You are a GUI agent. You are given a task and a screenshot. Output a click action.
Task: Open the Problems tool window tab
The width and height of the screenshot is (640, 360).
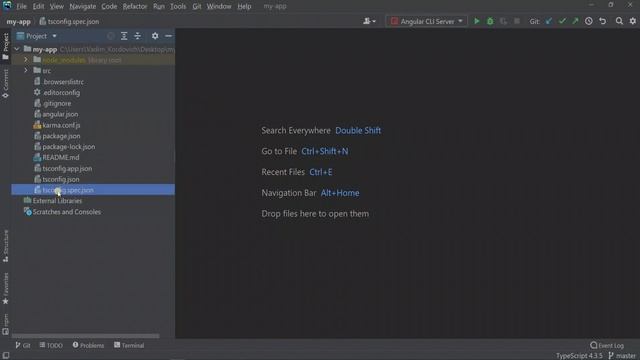88,345
